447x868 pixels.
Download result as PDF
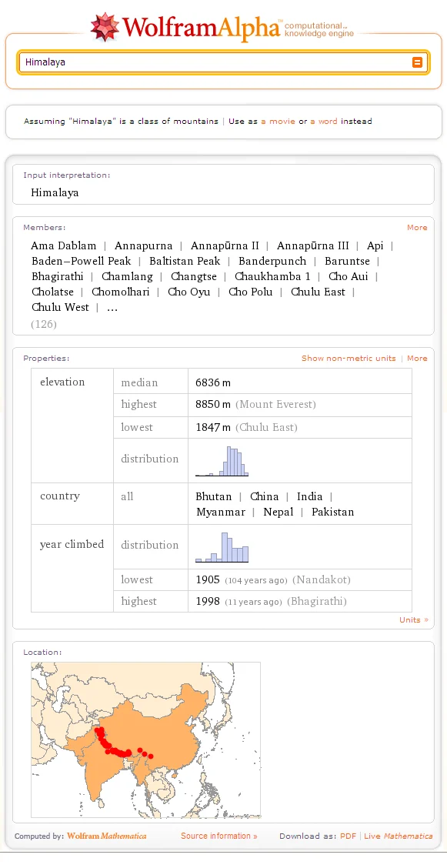(x=348, y=836)
